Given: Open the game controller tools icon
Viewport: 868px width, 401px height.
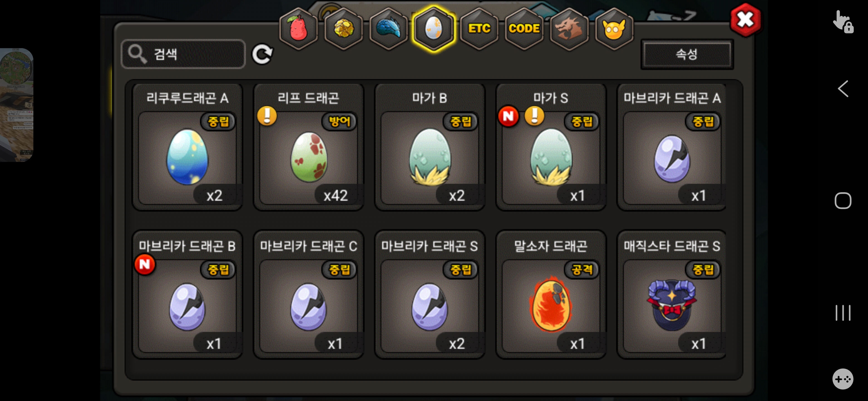Looking at the screenshot, I should pos(843,379).
